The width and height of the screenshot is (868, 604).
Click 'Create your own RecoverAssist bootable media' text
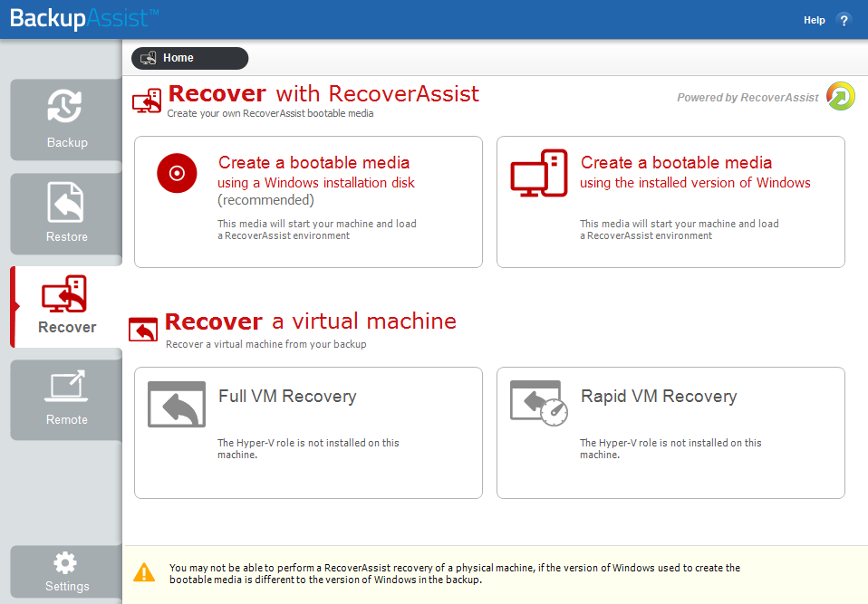[x=270, y=113]
